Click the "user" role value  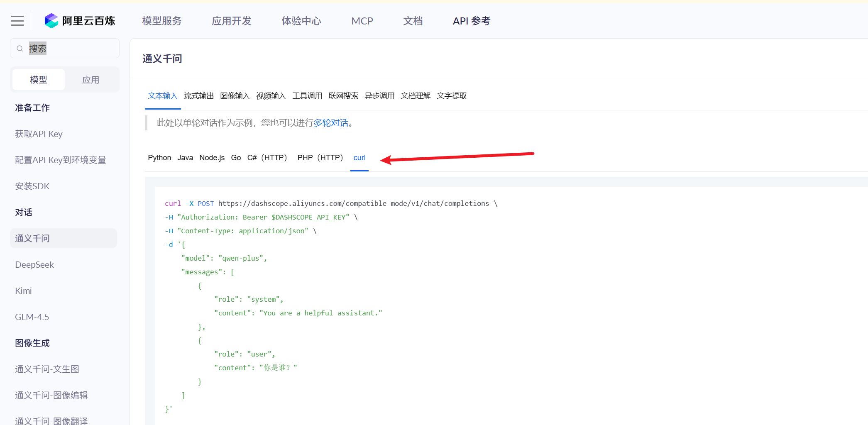click(259, 354)
